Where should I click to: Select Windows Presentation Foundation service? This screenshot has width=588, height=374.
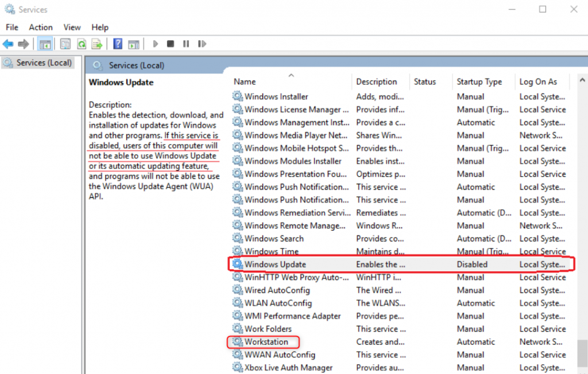[401, 174]
